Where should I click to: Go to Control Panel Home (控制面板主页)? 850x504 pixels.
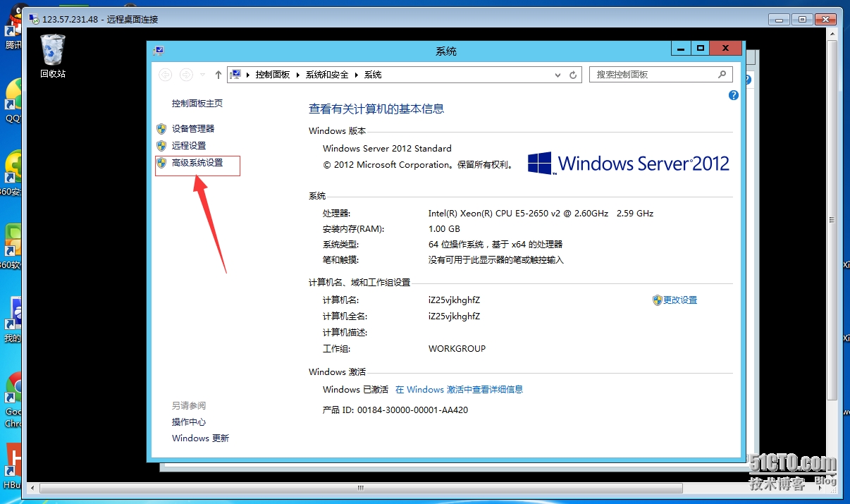pos(197,104)
